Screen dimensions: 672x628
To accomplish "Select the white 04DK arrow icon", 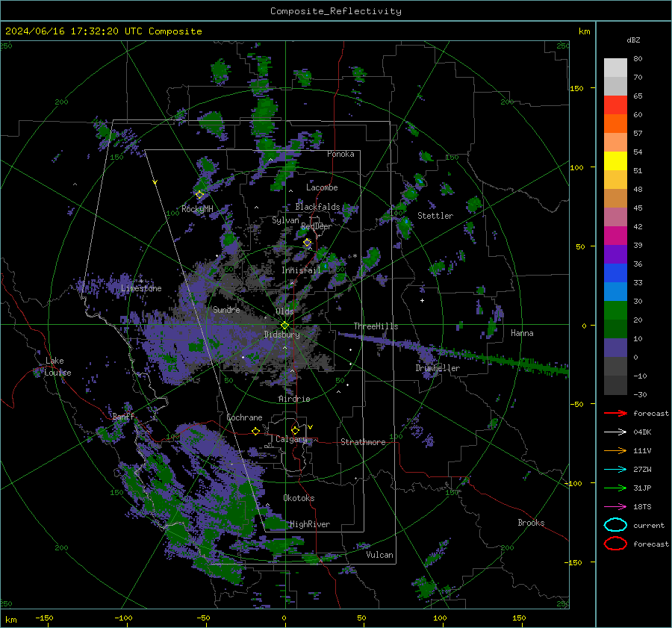I will pos(615,432).
